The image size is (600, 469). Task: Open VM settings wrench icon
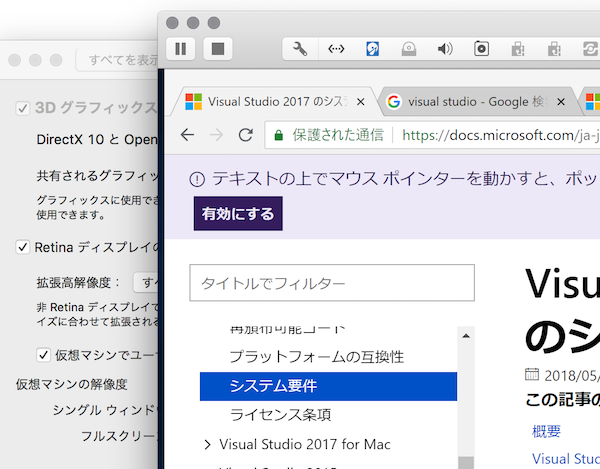pyautogui.click(x=300, y=49)
